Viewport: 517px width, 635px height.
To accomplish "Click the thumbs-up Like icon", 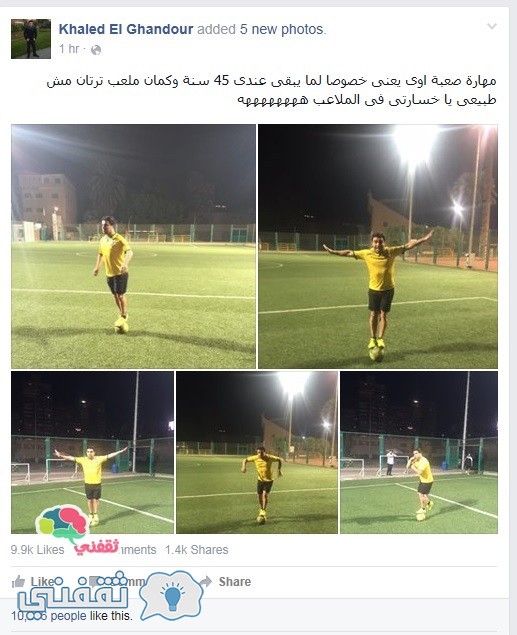I will point(18,582).
